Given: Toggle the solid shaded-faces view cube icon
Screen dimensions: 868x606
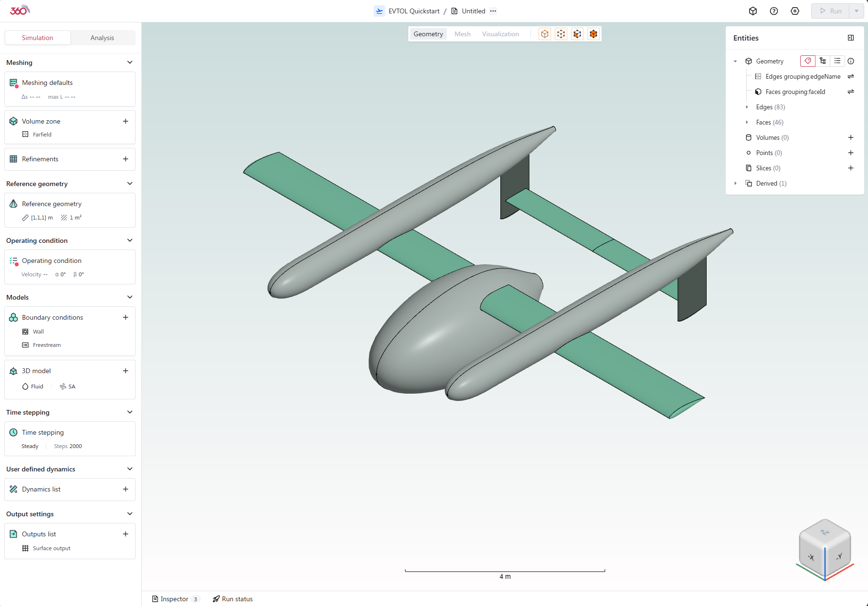Looking at the screenshot, I should (593, 34).
